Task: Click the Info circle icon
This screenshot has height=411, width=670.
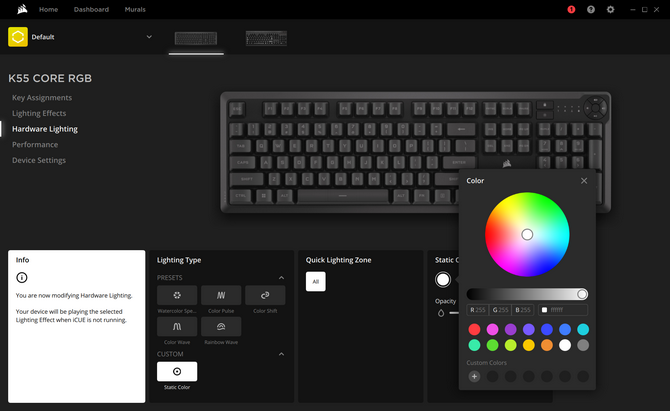Action: coord(22,278)
